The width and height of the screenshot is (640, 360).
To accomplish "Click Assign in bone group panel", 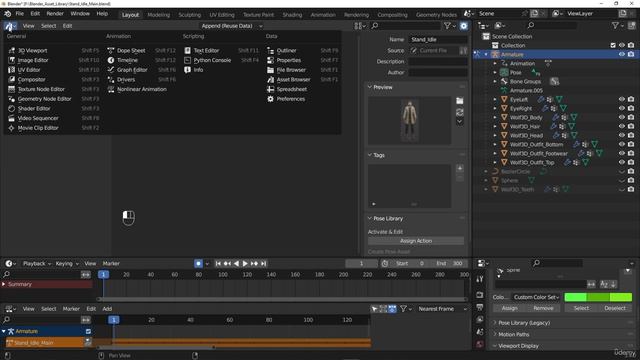I will coord(509,308).
